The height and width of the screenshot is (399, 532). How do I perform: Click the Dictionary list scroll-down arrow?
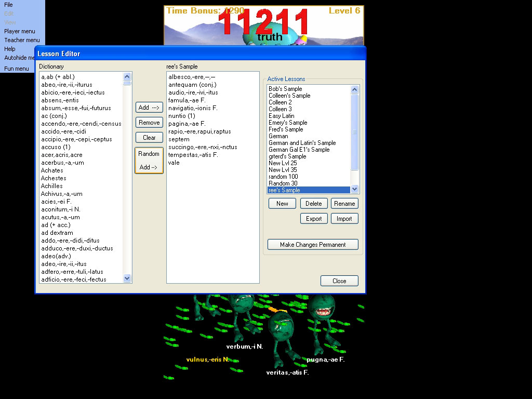pos(127,278)
